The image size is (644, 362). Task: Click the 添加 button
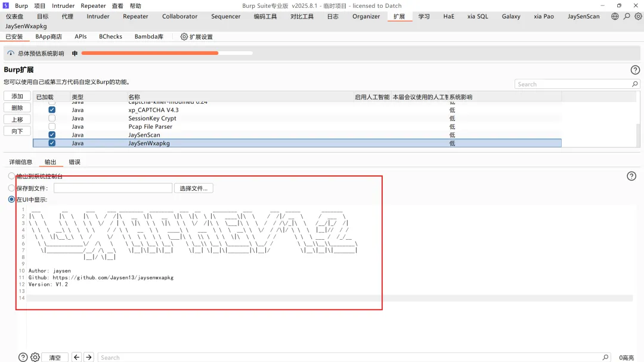[x=17, y=96]
